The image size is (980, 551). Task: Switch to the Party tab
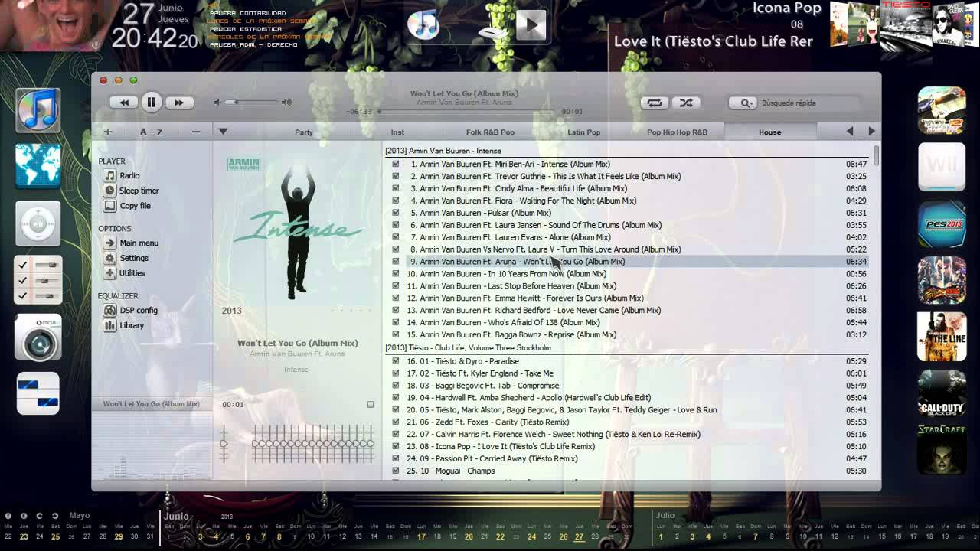304,132
